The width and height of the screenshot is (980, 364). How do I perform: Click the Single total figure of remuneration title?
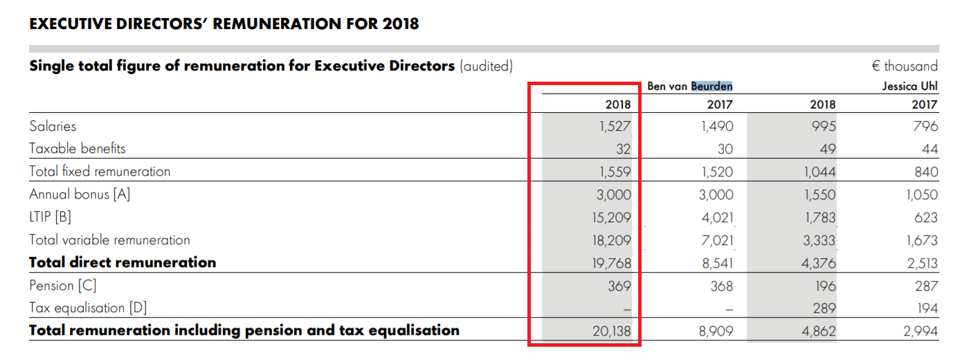click(x=242, y=66)
